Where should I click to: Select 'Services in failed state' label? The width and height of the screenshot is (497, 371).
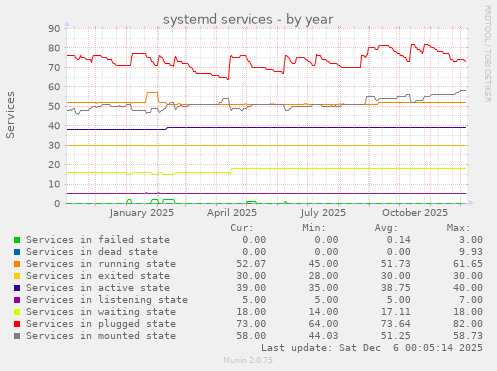pyautogui.click(x=98, y=240)
